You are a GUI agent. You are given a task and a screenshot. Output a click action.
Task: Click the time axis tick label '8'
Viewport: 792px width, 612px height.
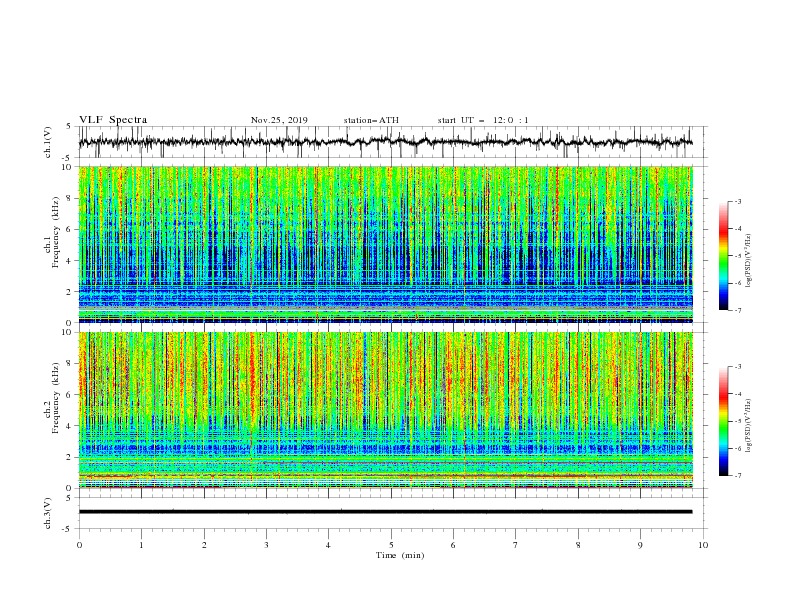click(x=578, y=545)
